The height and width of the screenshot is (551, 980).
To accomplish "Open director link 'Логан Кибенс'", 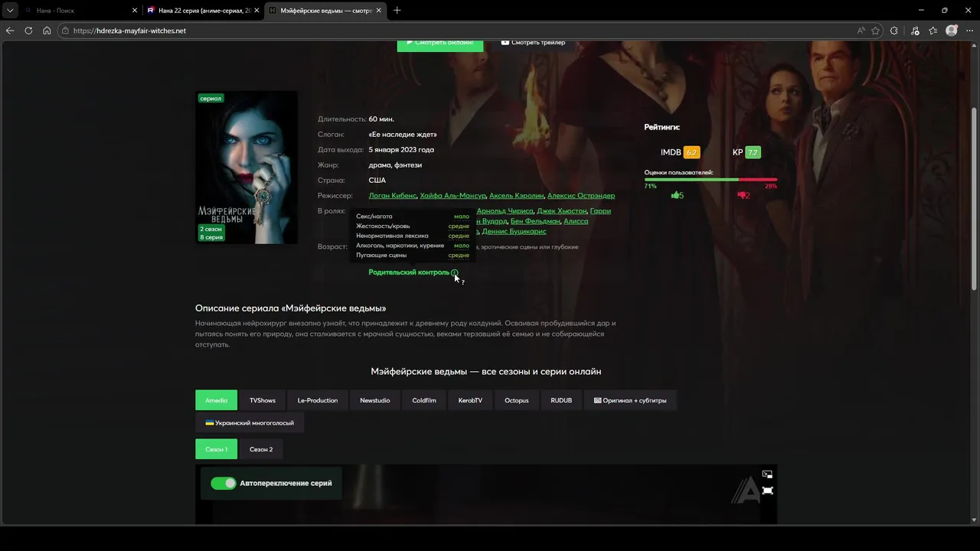I will point(393,196).
